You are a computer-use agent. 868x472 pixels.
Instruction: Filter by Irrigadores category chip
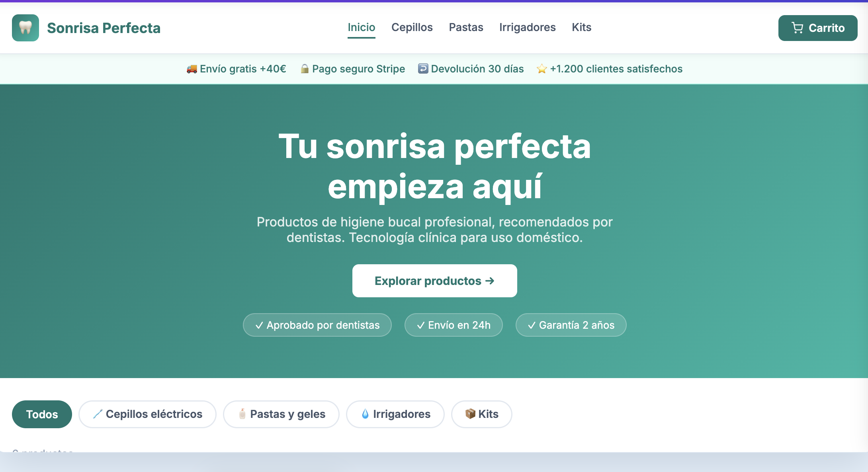point(395,414)
